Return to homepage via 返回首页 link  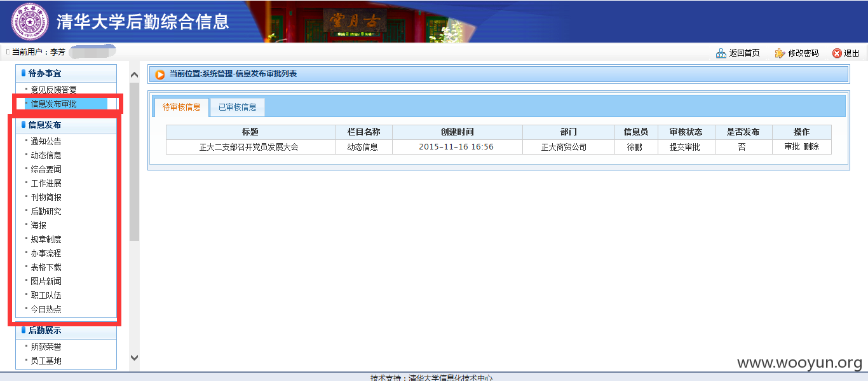tap(744, 53)
